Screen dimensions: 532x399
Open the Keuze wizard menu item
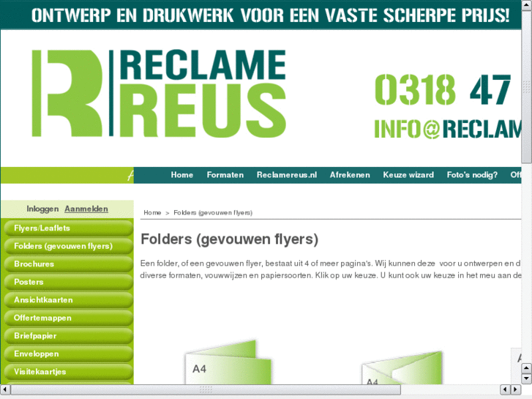[408, 175]
